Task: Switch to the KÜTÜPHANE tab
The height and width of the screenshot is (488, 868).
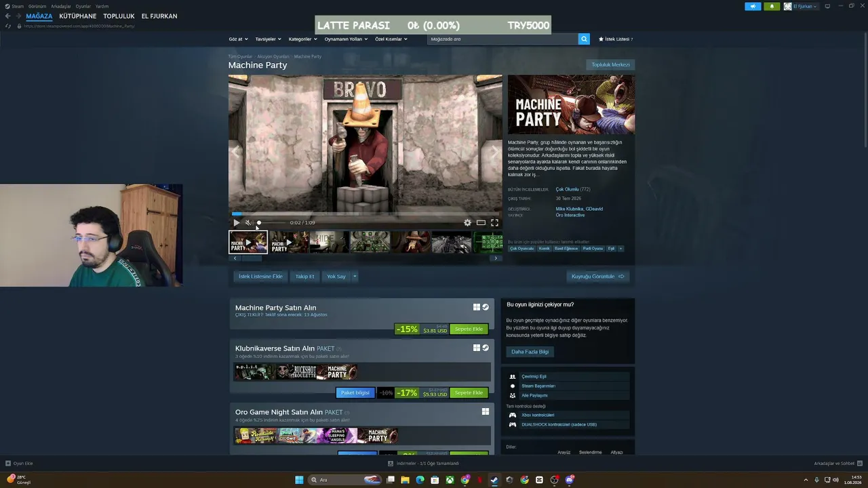Action: 78,16
